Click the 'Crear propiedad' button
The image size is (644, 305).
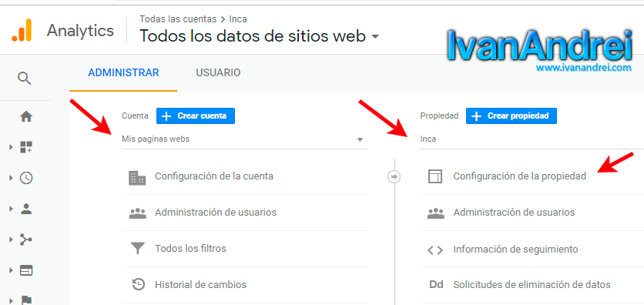[x=512, y=116]
